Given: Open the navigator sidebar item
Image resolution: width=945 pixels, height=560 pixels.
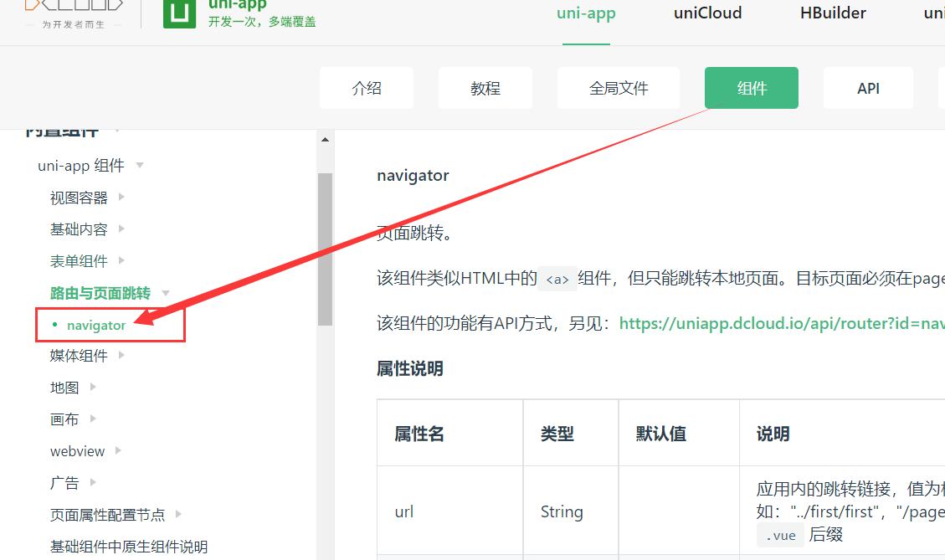Looking at the screenshot, I should click(x=96, y=326).
